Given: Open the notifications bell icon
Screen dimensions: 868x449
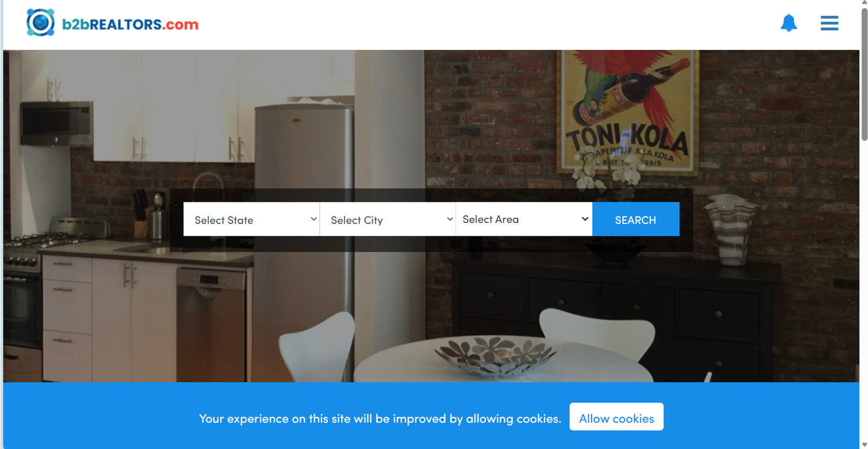Looking at the screenshot, I should pos(788,23).
